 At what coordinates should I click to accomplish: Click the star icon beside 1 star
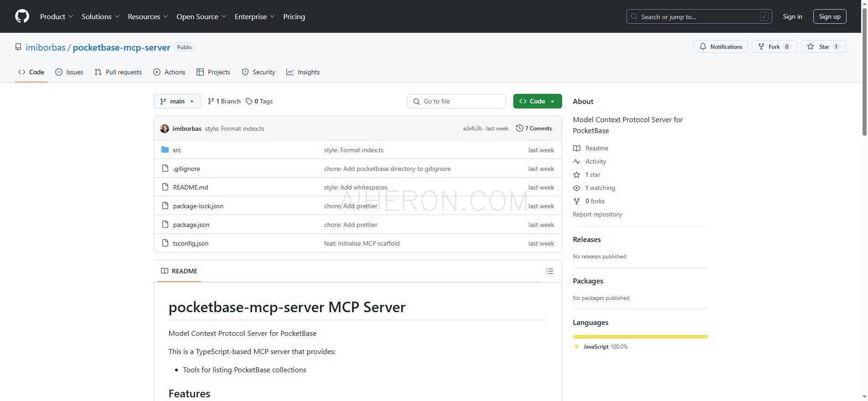(577, 175)
